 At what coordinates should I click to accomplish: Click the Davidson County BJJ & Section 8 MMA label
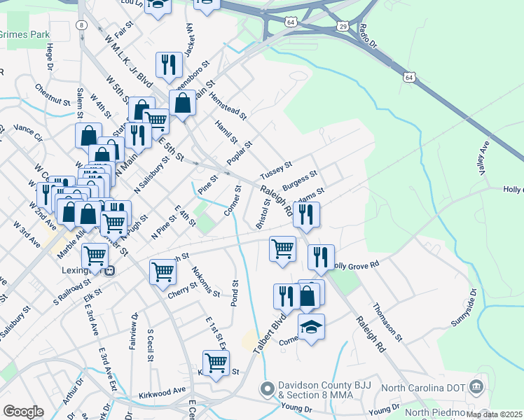[324, 391]
